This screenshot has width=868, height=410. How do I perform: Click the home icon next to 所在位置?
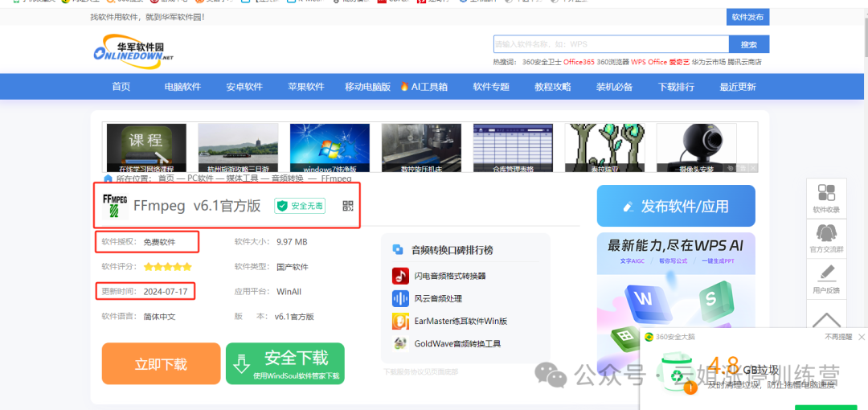[108, 178]
